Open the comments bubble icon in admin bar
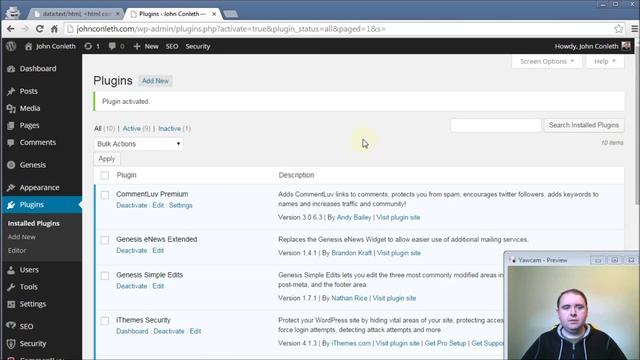This screenshot has height=360, width=640. pos(112,46)
